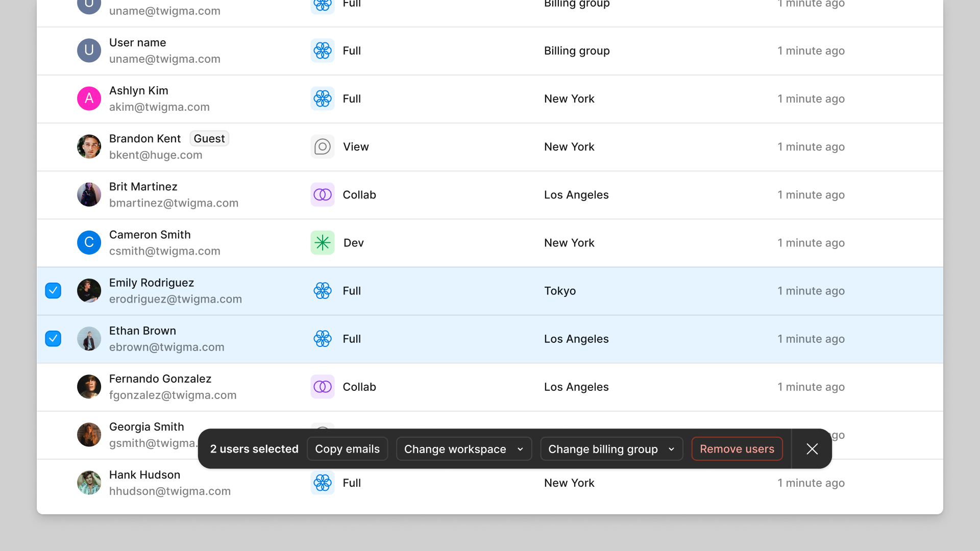Click Los Angeles billing group for Ethan Brown

(x=576, y=339)
